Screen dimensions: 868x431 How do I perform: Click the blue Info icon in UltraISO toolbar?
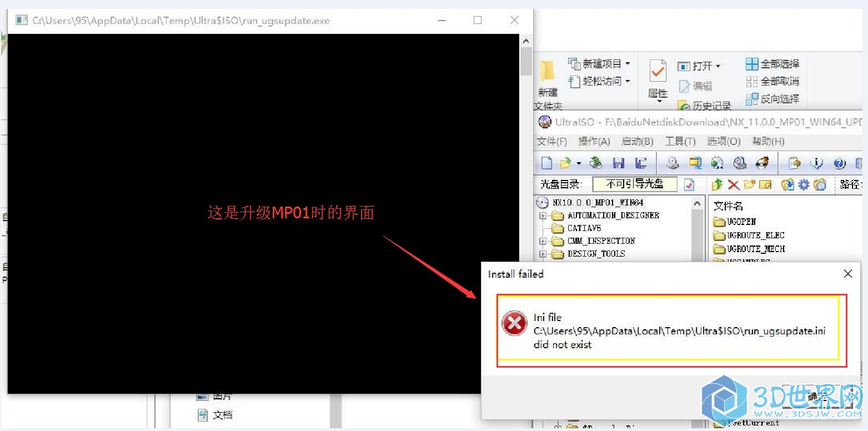point(817,163)
